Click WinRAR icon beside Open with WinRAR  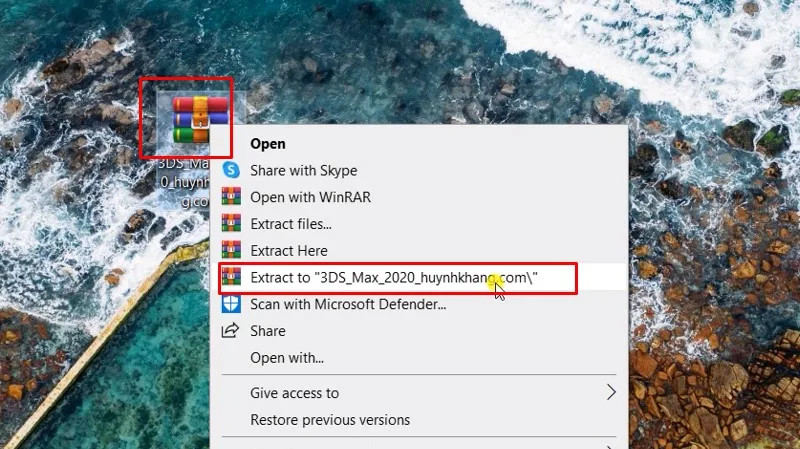coord(231,197)
